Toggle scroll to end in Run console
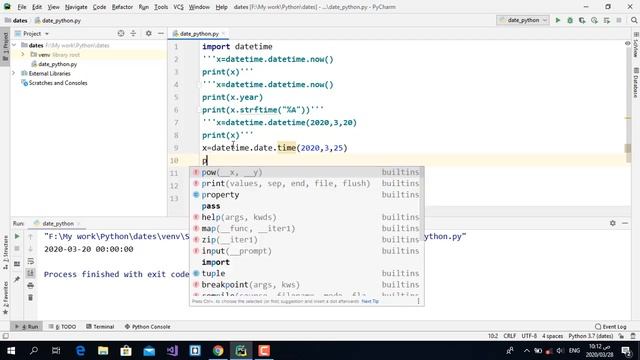640x360 pixels. tap(31, 273)
